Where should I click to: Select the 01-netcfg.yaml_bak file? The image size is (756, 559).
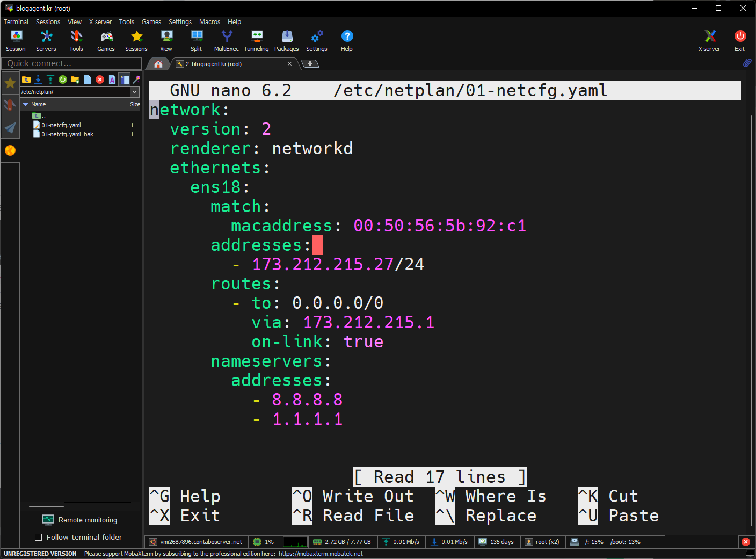(67, 134)
